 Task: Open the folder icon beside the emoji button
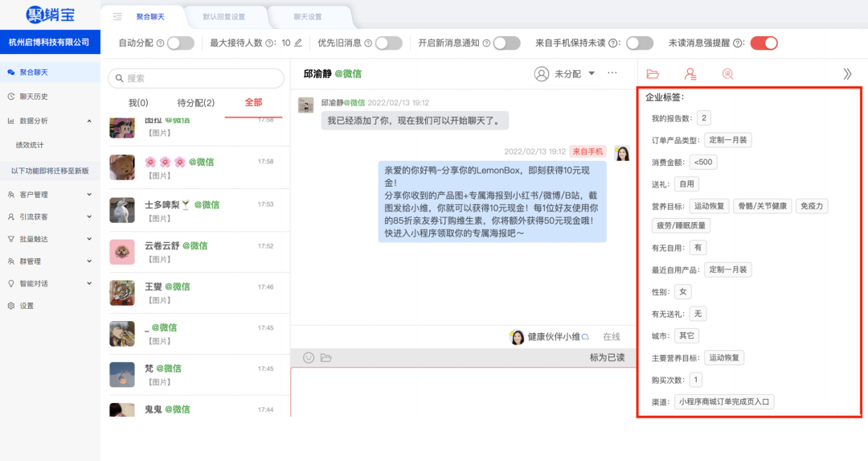[326, 358]
